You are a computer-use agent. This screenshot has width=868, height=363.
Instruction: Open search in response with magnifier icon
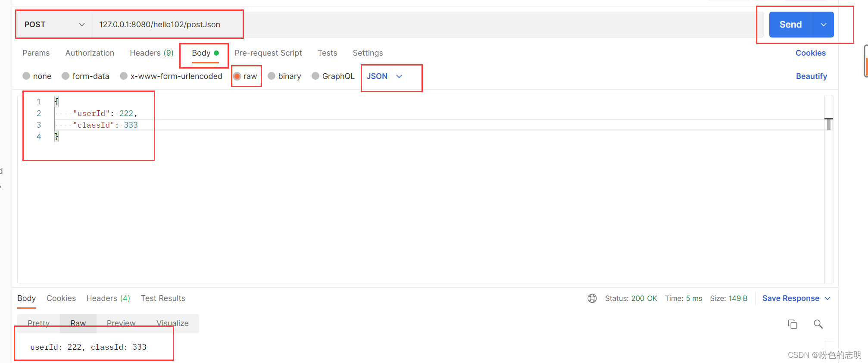point(818,324)
